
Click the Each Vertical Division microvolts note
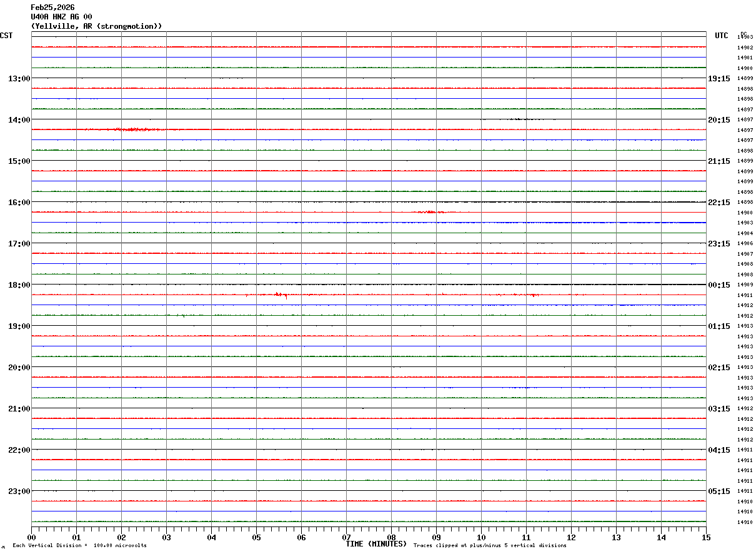[79, 546]
